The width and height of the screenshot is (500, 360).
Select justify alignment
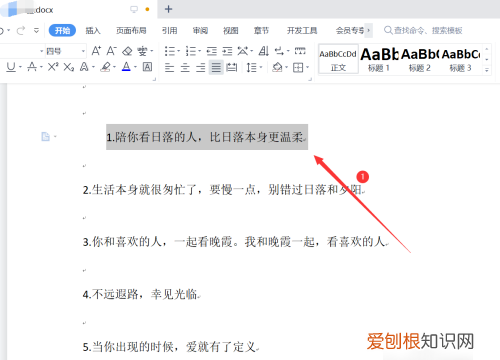click(216, 68)
